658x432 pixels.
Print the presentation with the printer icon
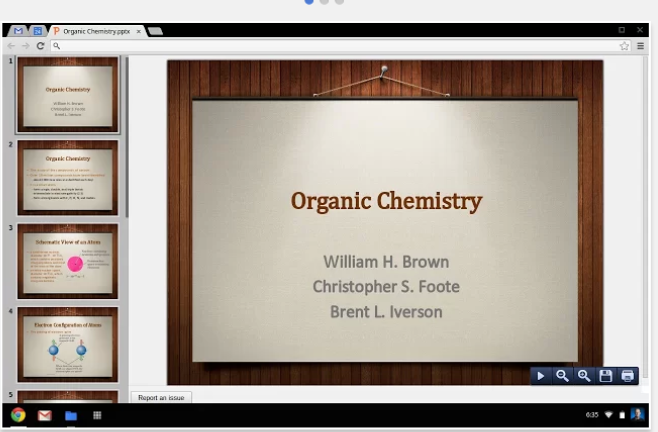(x=627, y=376)
